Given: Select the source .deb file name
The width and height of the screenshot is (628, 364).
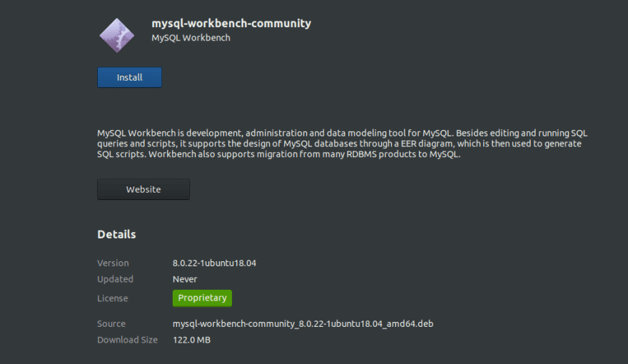Looking at the screenshot, I should [x=303, y=323].
